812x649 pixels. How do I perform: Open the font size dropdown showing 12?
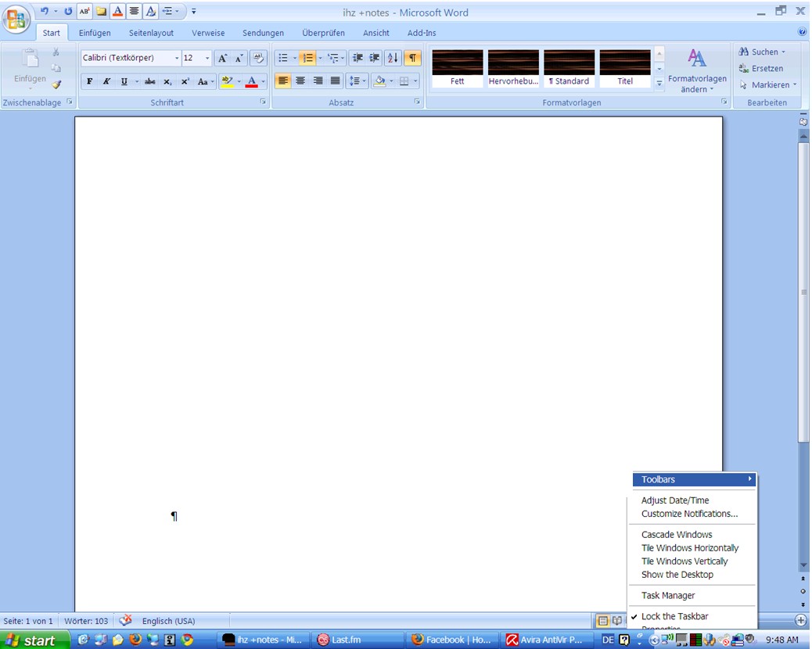pyautogui.click(x=207, y=58)
